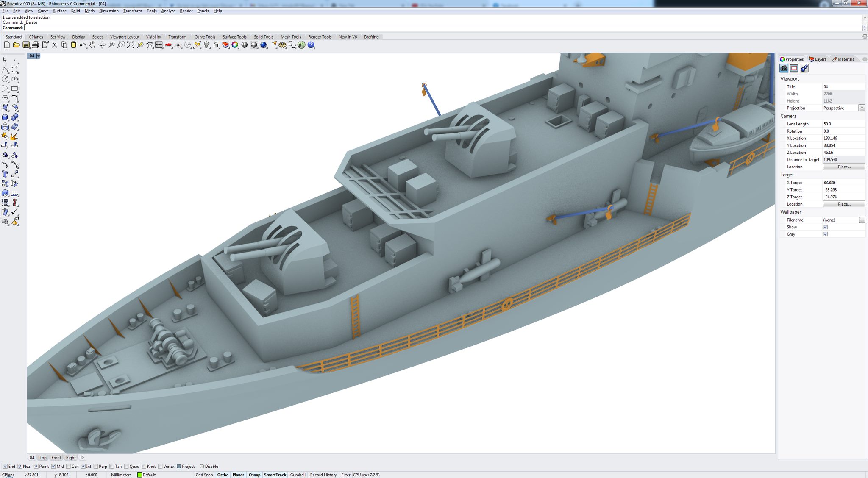
Task: Open the Help question mark icon
Action: (311, 45)
